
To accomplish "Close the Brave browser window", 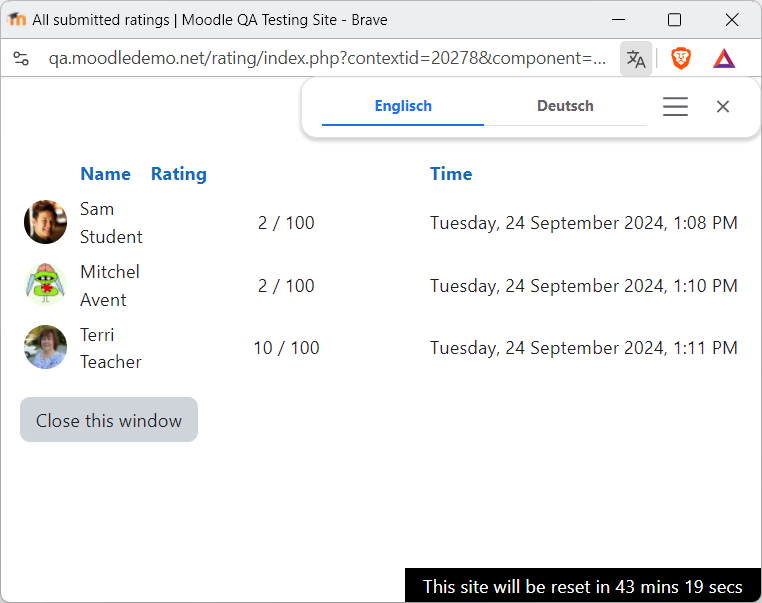I will click(732, 20).
